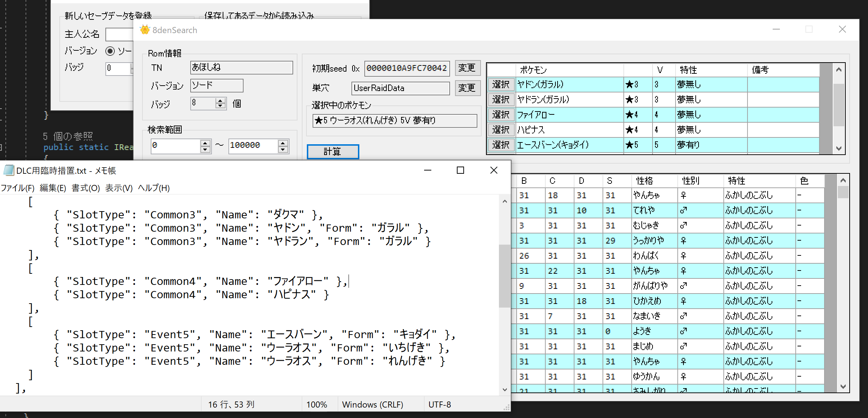Click 選択 for ファイアロー row
868x418 pixels.
pyautogui.click(x=501, y=115)
